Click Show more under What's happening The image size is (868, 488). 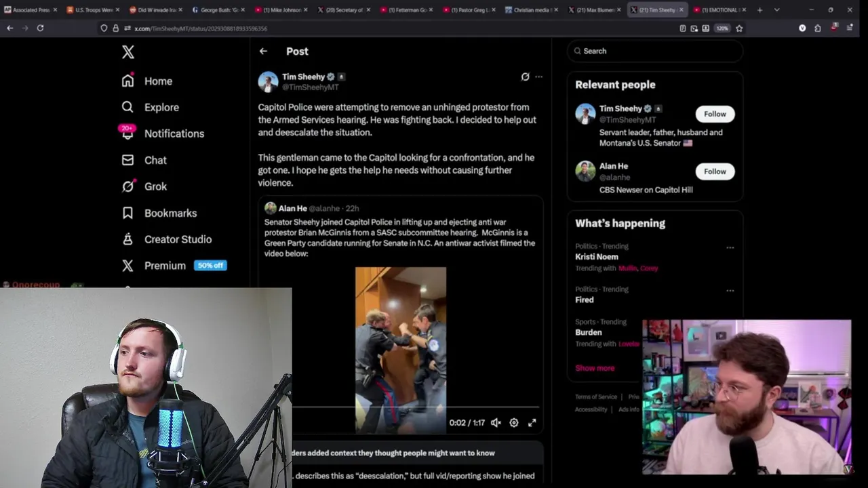[595, 368]
